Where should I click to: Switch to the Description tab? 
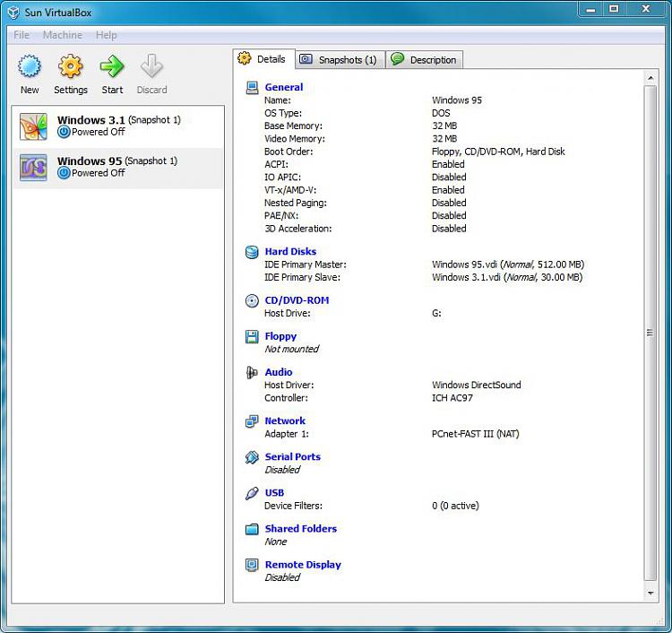(425, 59)
